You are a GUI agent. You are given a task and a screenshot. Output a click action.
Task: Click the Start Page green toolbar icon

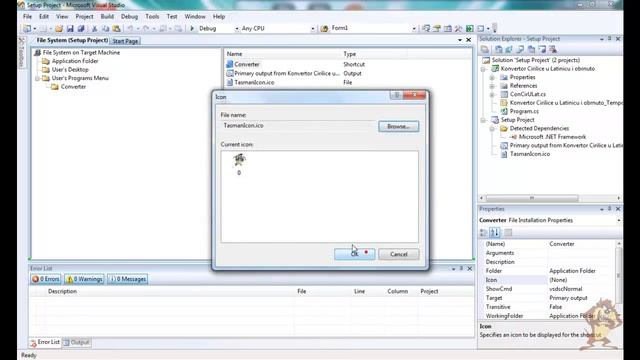click(470, 29)
